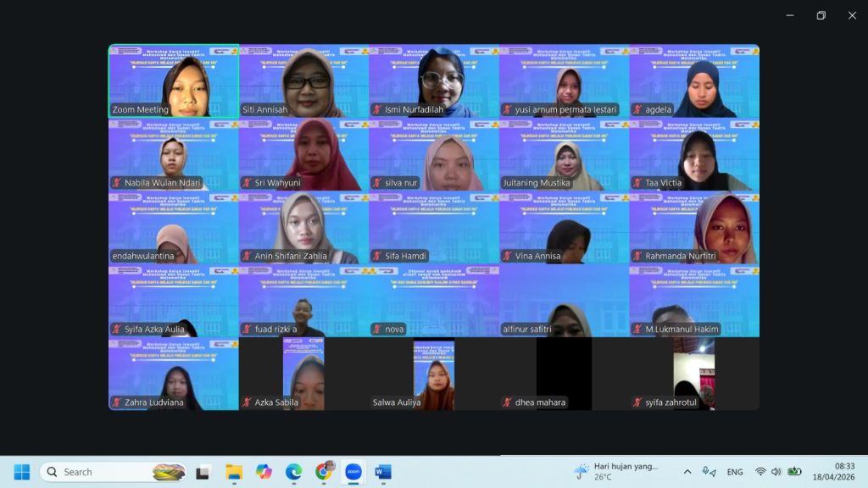868x488 pixels.
Task: Select Rahmanda Nurfitri's video tile
Action: pos(693,227)
